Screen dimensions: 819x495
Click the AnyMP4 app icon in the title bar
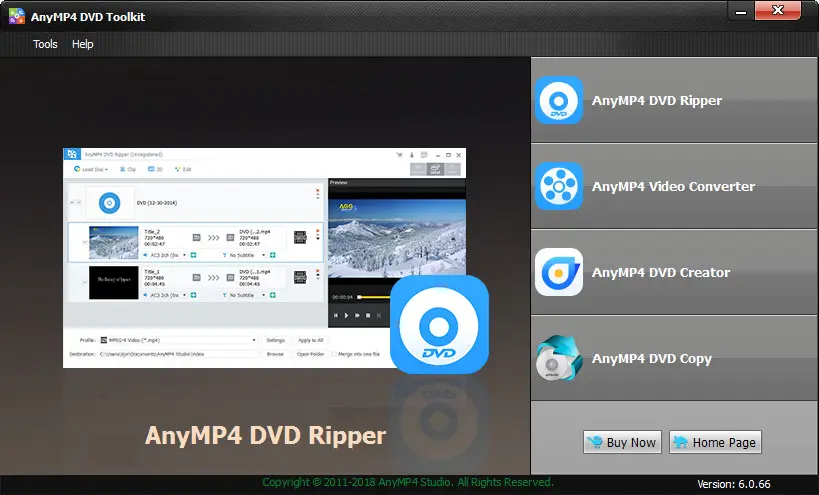17,16
